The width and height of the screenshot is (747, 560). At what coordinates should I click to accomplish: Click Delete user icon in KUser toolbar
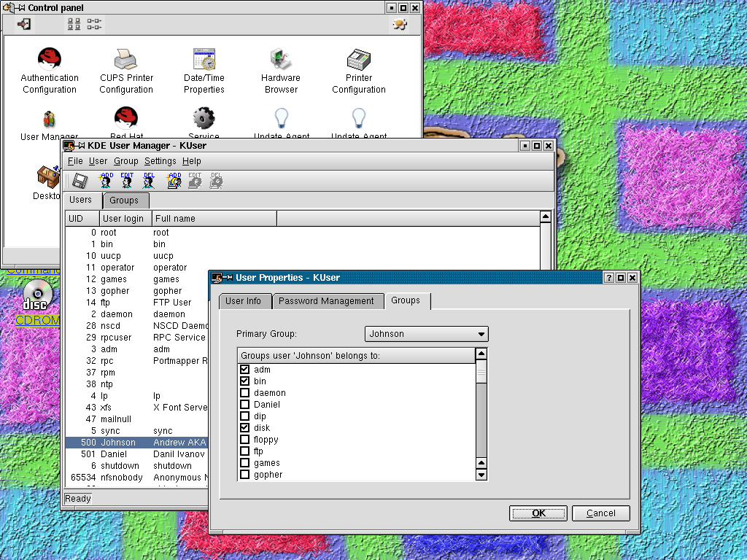(149, 181)
